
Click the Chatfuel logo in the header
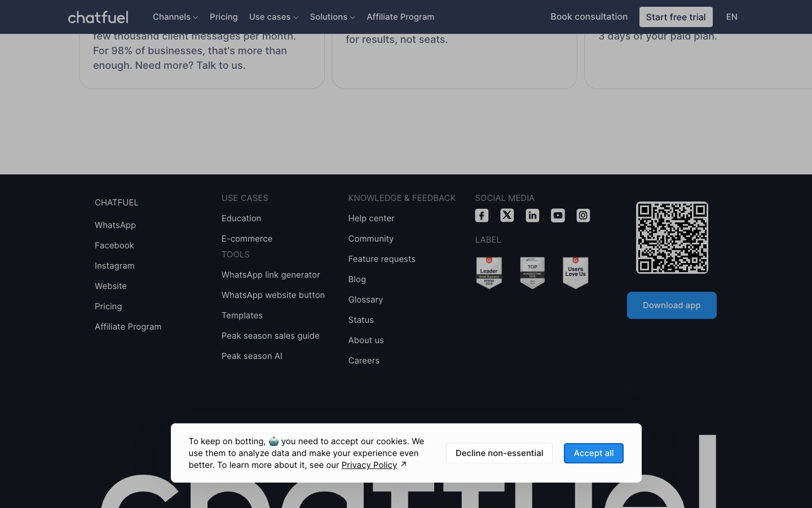[98, 17]
